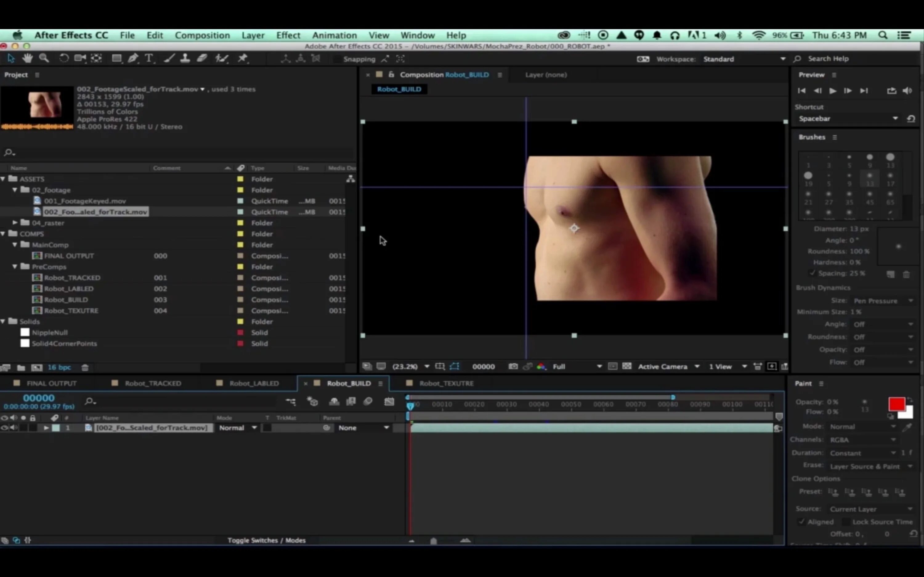Switch to the Robot_TEXUTRE timeline tab

(x=446, y=383)
